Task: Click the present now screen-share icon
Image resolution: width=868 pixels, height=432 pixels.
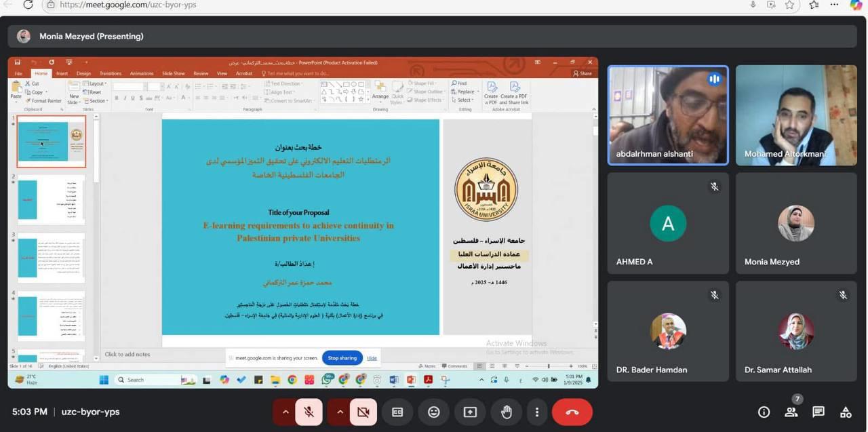Action: click(470, 412)
